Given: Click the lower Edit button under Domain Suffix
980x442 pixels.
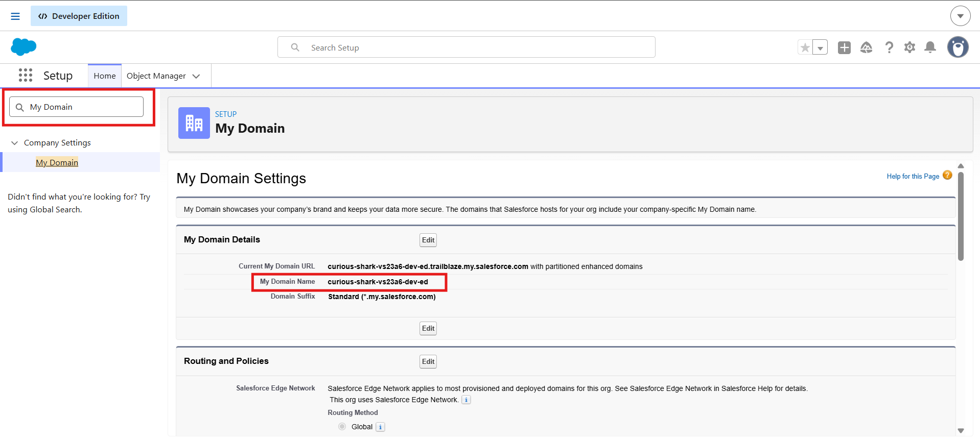Looking at the screenshot, I should click(428, 328).
